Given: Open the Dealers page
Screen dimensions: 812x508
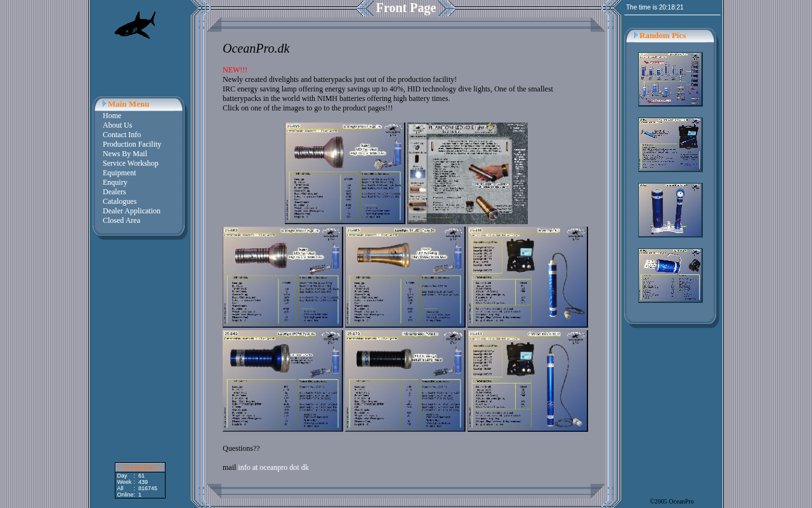Looking at the screenshot, I should point(114,192).
